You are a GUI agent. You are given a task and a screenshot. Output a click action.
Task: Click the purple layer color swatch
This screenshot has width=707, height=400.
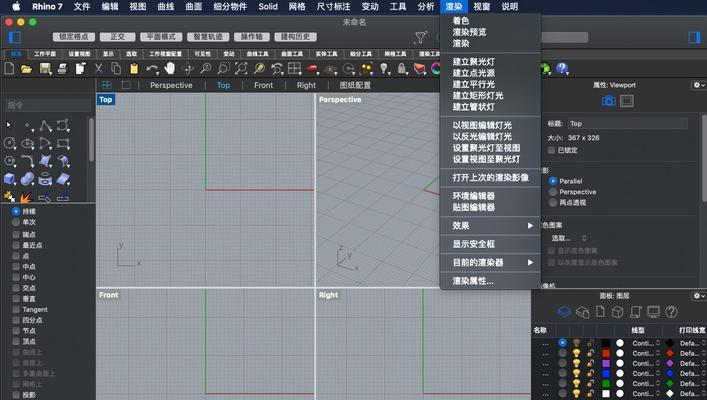[606, 363]
